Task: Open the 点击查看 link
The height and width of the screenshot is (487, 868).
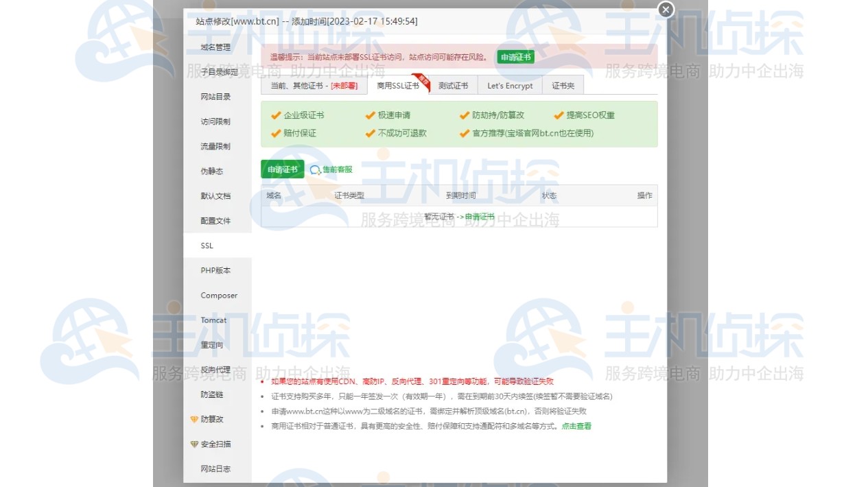Action: coord(576,426)
